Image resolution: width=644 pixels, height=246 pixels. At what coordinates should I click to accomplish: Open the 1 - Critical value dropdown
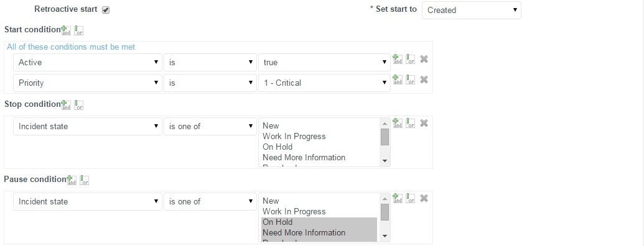324,83
